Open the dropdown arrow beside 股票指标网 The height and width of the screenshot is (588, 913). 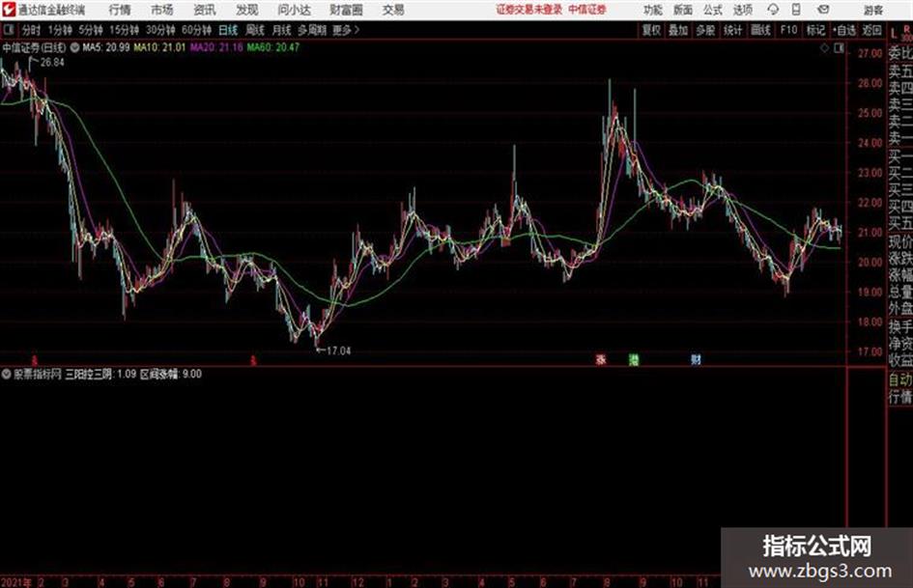point(7,374)
